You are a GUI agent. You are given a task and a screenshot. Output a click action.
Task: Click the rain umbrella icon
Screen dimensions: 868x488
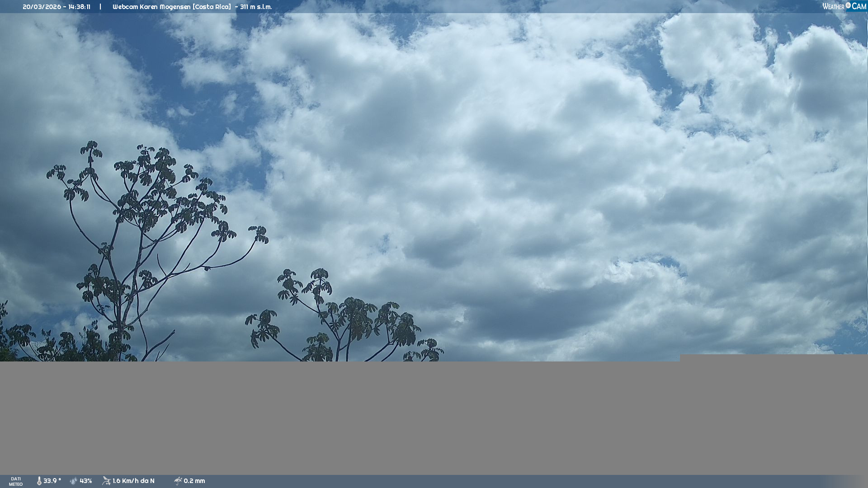click(x=178, y=481)
